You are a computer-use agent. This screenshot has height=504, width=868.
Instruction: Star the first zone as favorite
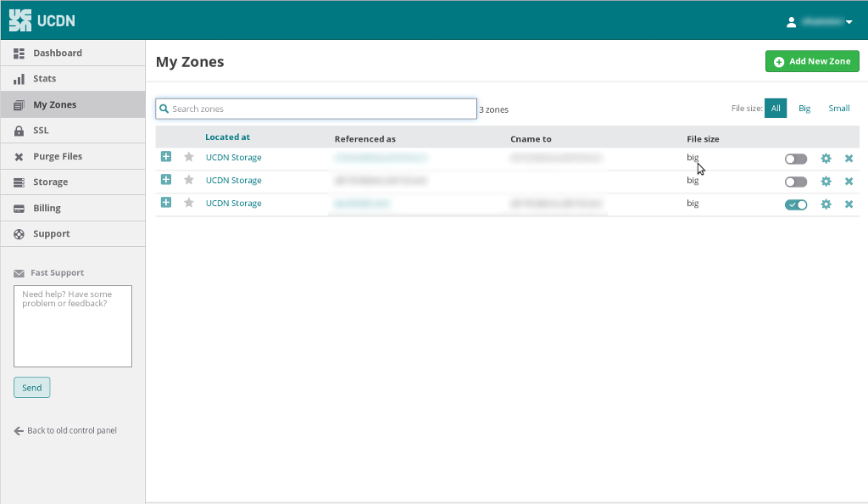click(x=189, y=157)
